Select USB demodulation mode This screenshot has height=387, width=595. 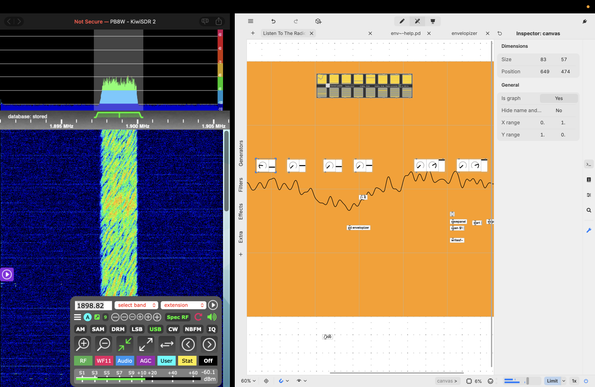pyautogui.click(x=155, y=329)
